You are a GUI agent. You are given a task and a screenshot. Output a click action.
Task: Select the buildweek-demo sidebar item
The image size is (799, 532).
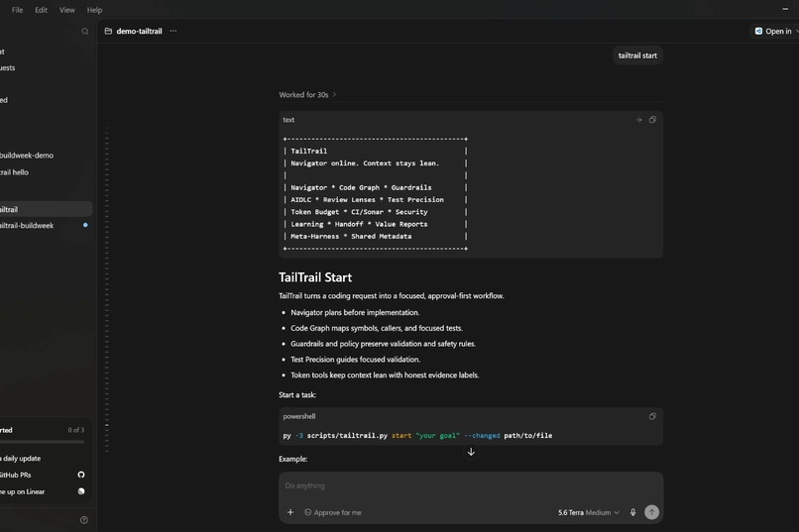click(x=46, y=156)
